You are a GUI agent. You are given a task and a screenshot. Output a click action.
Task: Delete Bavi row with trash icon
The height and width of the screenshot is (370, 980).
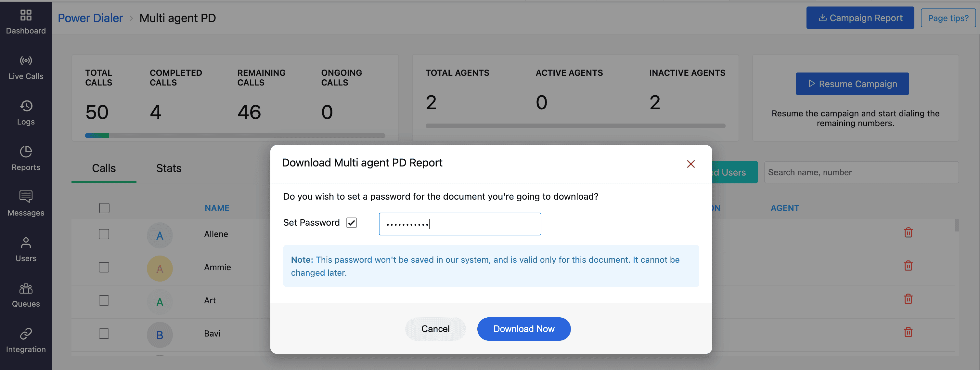[x=908, y=332]
